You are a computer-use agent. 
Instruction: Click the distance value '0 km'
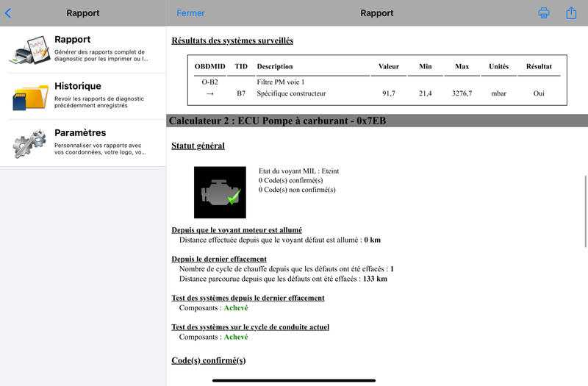click(373, 240)
